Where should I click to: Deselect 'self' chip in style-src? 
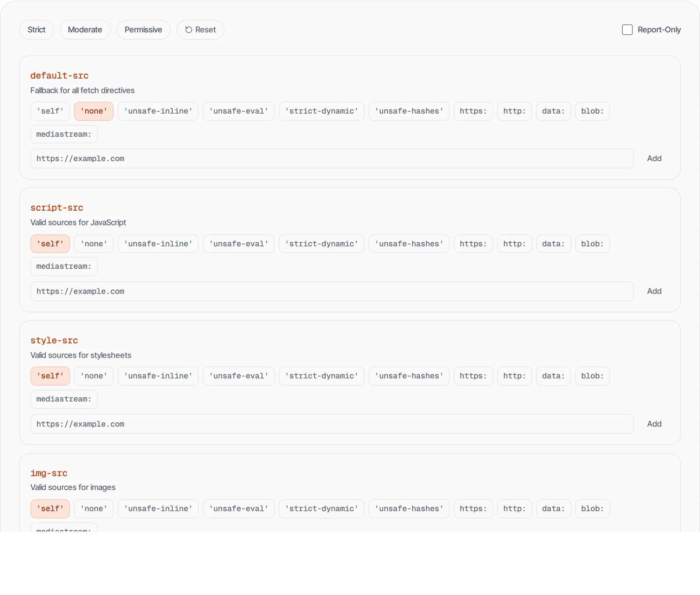tap(50, 376)
